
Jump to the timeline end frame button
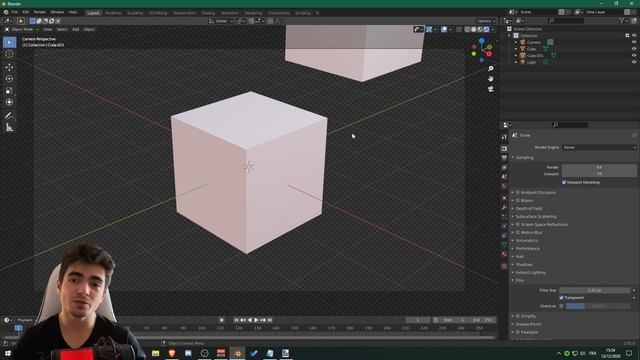point(269,320)
